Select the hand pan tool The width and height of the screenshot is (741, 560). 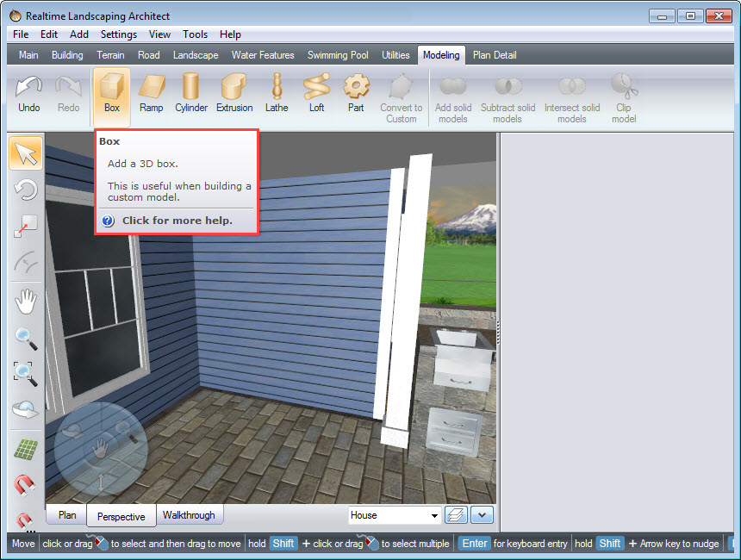(26, 302)
